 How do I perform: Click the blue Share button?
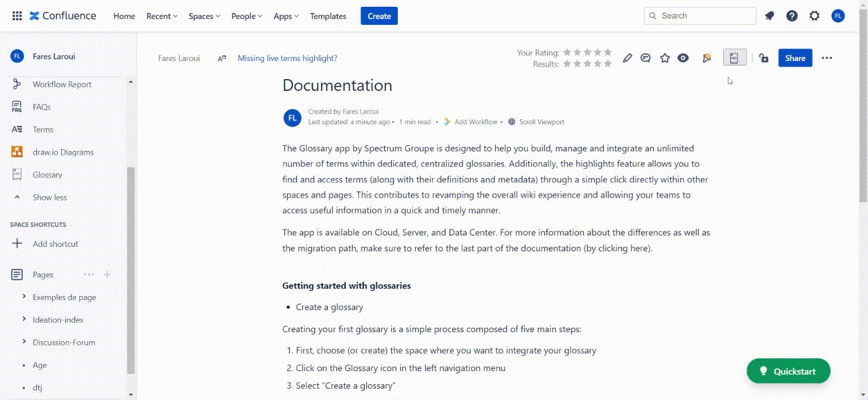[x=795, y=58]
